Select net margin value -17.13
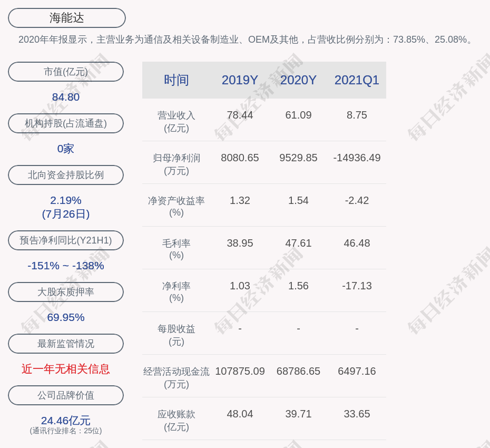This screenshot has width=490, height=448. (x=357, y=286)
